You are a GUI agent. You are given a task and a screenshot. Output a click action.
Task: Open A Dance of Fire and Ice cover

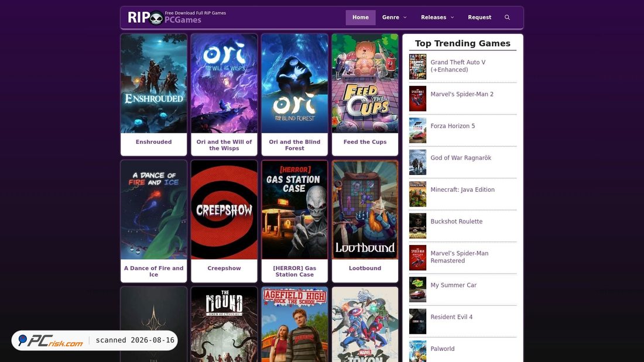tap(153, 210)
